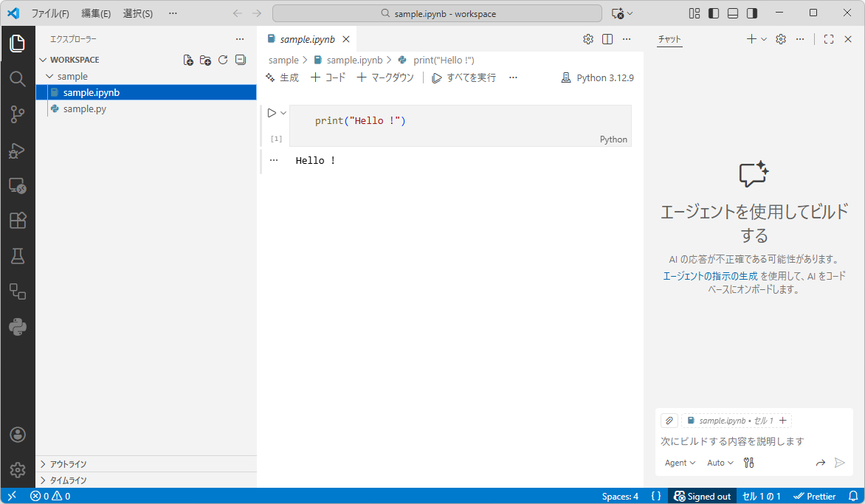Create a new folder in WORKSPACE

(x=205, y=60)
